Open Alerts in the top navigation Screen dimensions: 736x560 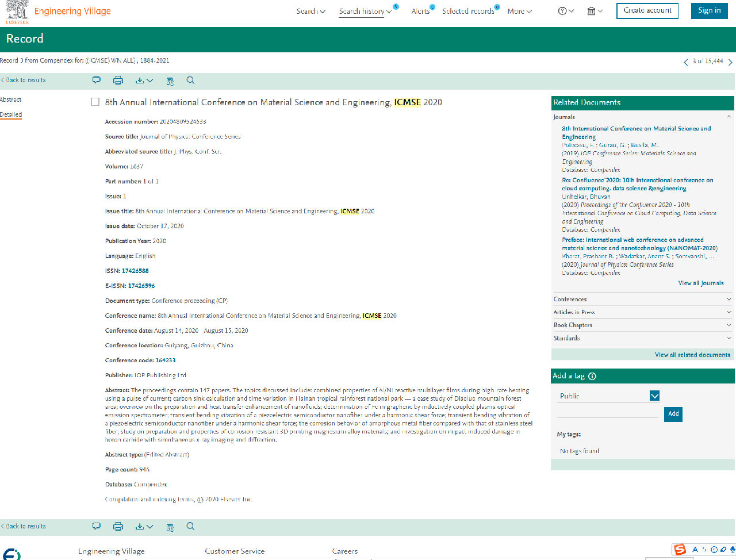421,11
